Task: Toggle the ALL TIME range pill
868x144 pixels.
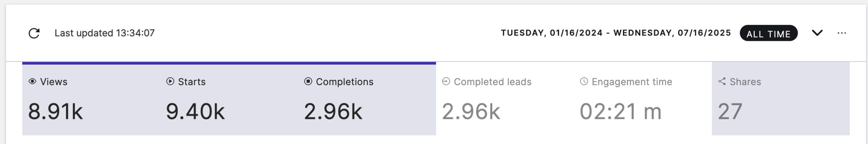Action: click(768, 33)
